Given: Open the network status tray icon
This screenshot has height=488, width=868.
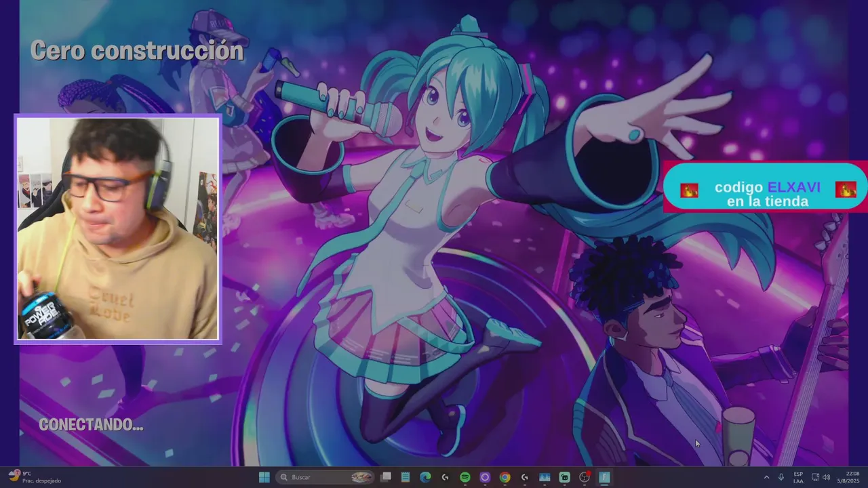Looking at the screenshot, I should pyautogui.click(x=815, y=477).
